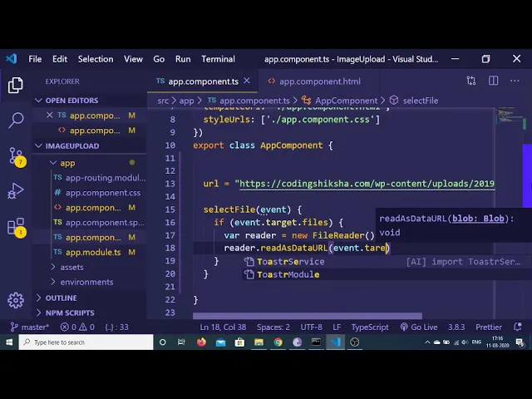The width and height of the screenshot is (532, 399).
Task: Click TypeScript version 3.8.3
Action: coord(456,327)
